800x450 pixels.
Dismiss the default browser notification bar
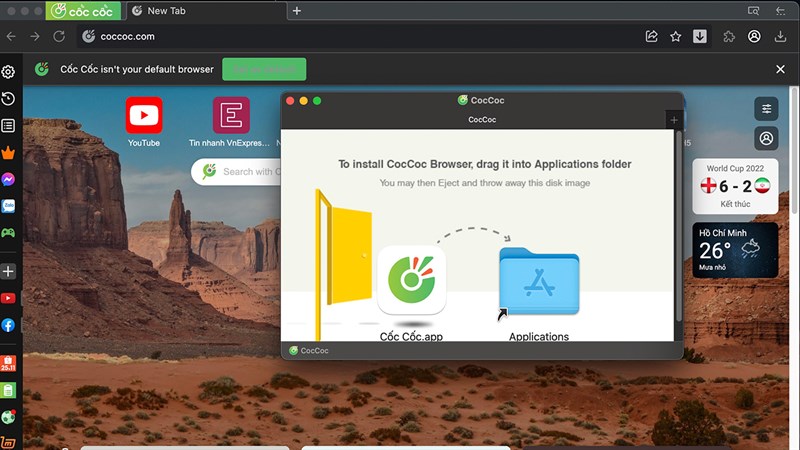[x=780, y=69]
